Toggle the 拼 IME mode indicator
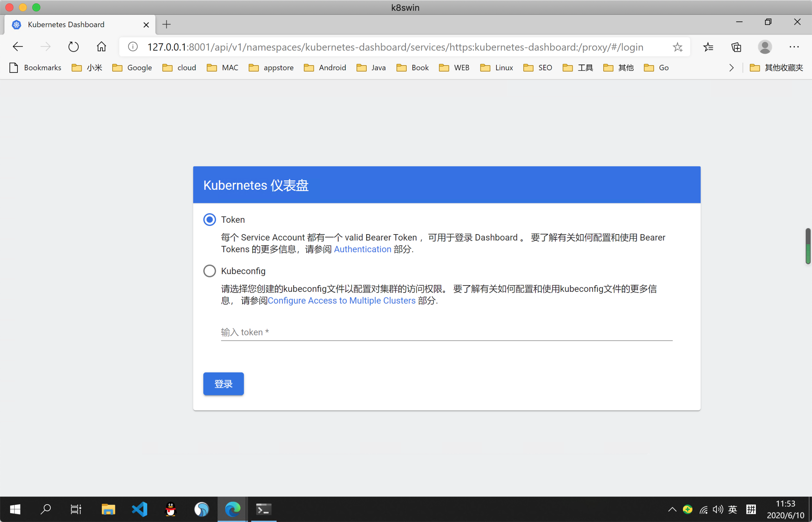This screenshot has height=522, width=812. click(751, 509)
